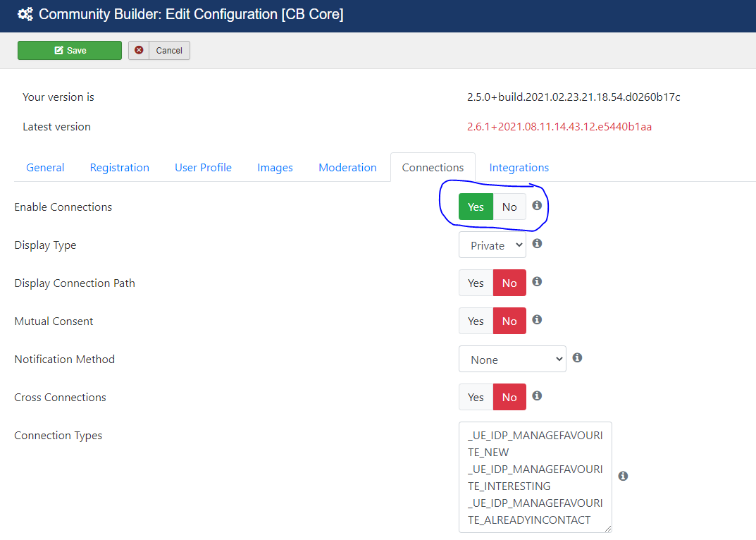This screenshot has width=756, height=540.
Task: Click the latest version 2.6.1 link
Action: pos(559,126)
